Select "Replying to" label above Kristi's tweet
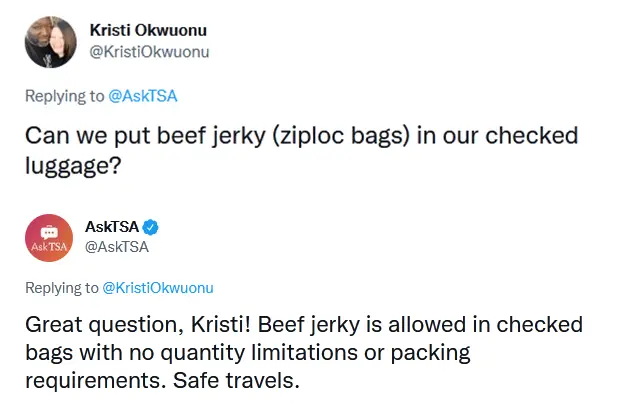The width and height of the screenshot is (620, 408). 64,96
